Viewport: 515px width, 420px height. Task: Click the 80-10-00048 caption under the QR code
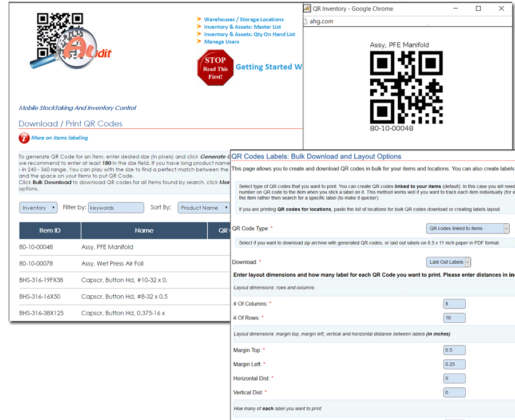click(391, 128)
